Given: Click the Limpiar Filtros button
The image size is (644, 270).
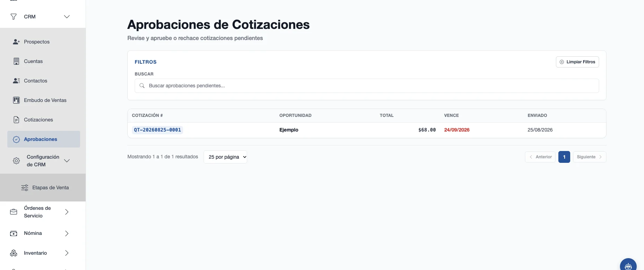Looking at the screenshot, I should click(x=577, y=62).
